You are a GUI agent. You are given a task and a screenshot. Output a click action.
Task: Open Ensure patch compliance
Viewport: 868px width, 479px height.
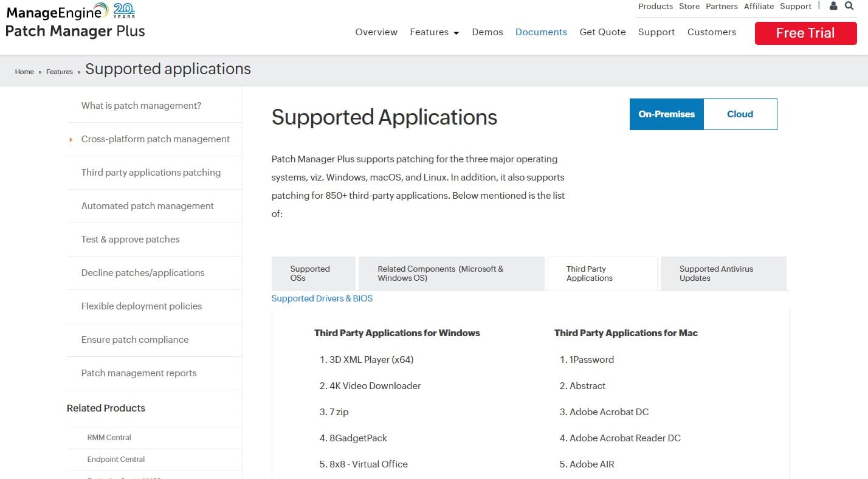click(135, 340)
